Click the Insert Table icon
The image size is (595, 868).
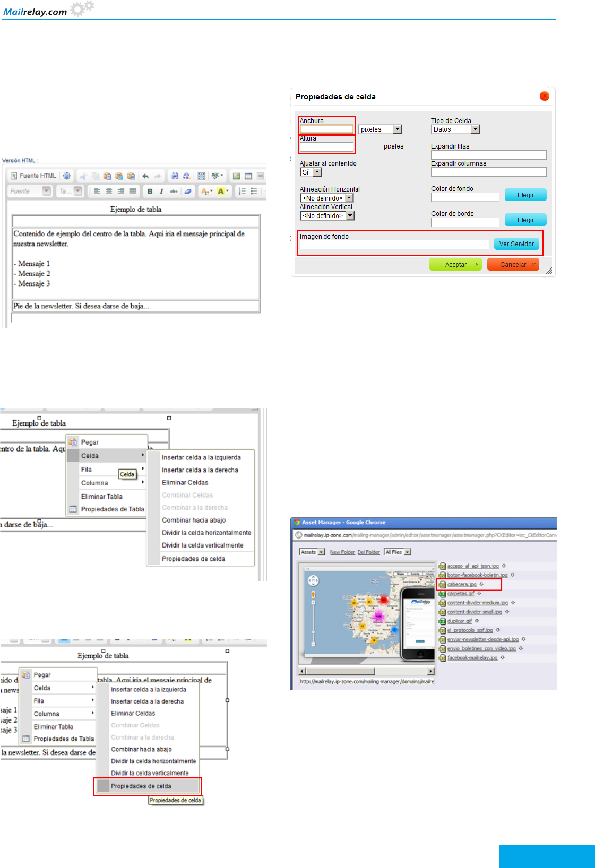pyautogui.click(x=248, y=176)
